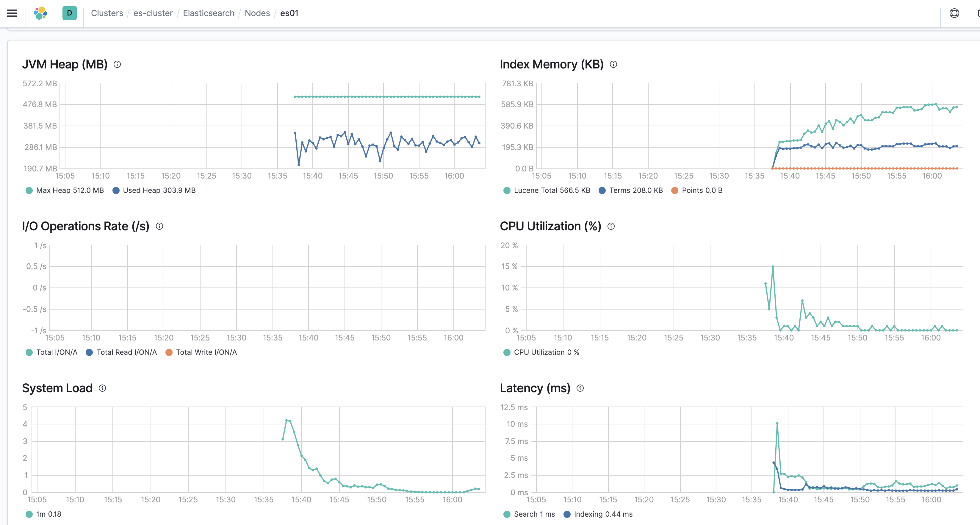Click info icon beside Index Memory

613,64
